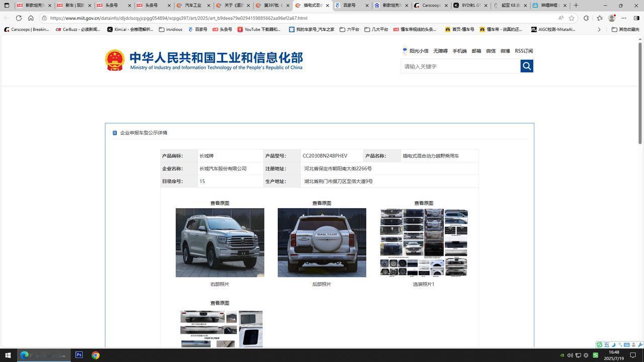The image size is (644, 362).
Task: Click the site info lock icon
Action: coord(44,18)
